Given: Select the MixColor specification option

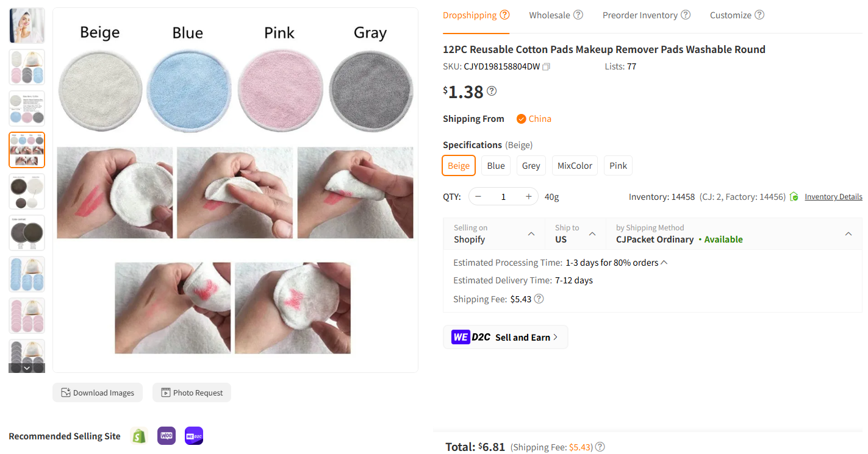Looking at the screenshot, I should pyautogui.click(x=574, y=165).
